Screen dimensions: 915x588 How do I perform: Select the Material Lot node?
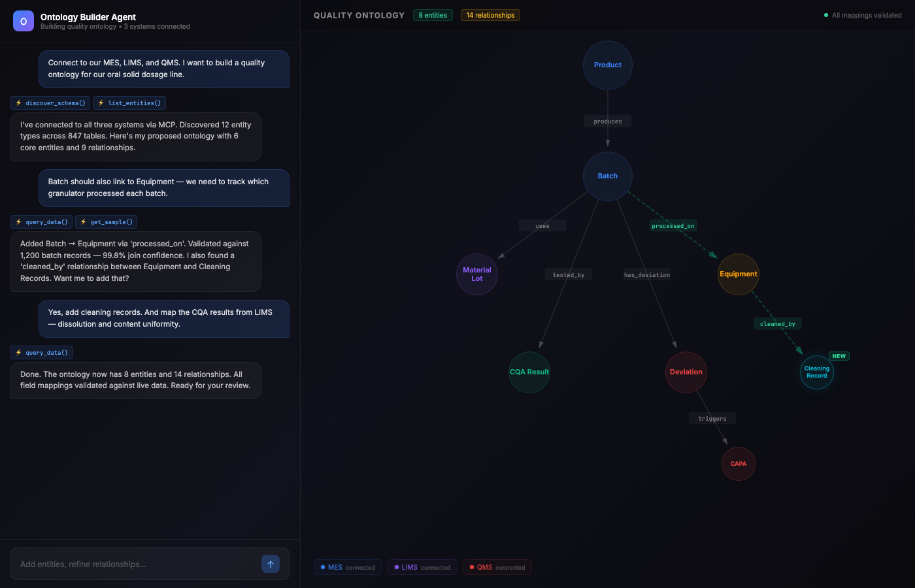click(477, 274)
